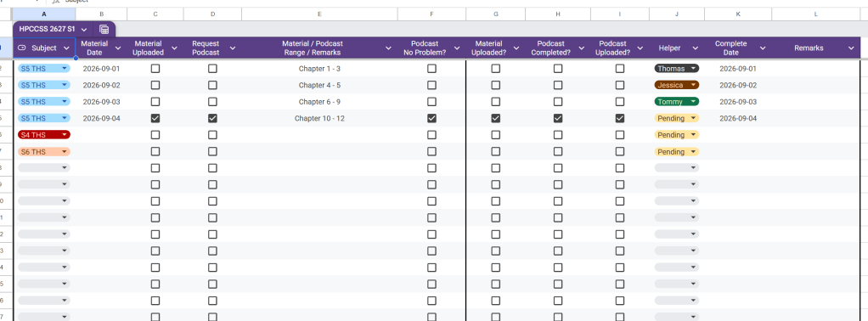Open the red S4 THS subject dropdown
Screen dimensions: 868x321
coord(43,134)
